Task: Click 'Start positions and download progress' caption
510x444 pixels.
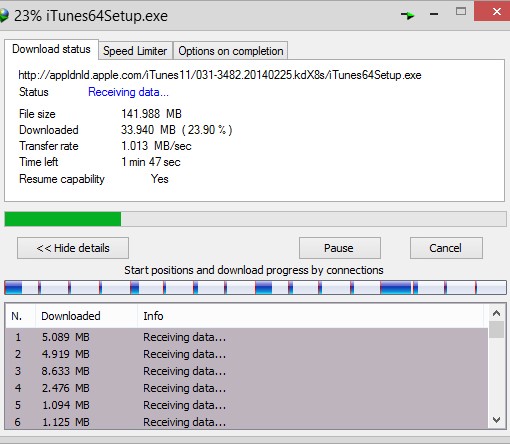Action: 254,270
